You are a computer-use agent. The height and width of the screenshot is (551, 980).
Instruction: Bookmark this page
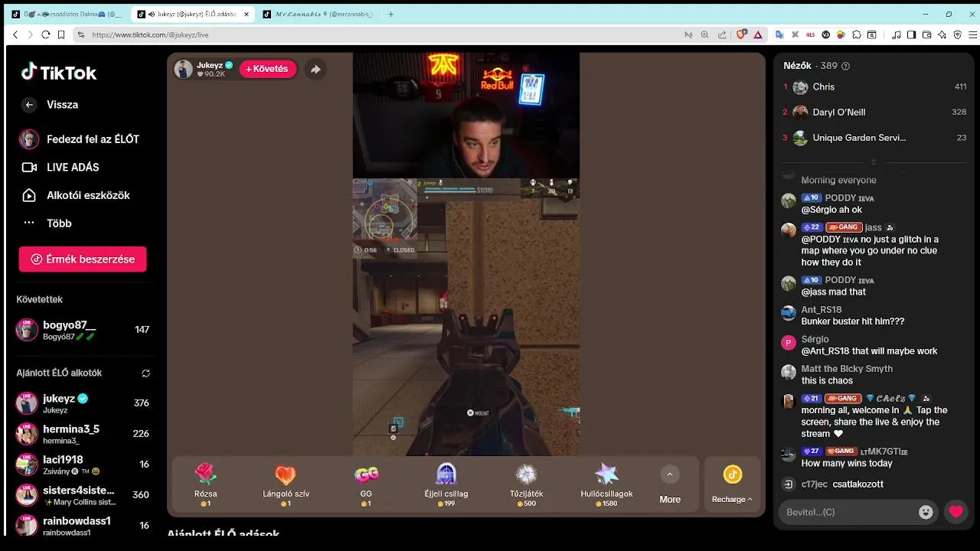click(x=60, y=34)
